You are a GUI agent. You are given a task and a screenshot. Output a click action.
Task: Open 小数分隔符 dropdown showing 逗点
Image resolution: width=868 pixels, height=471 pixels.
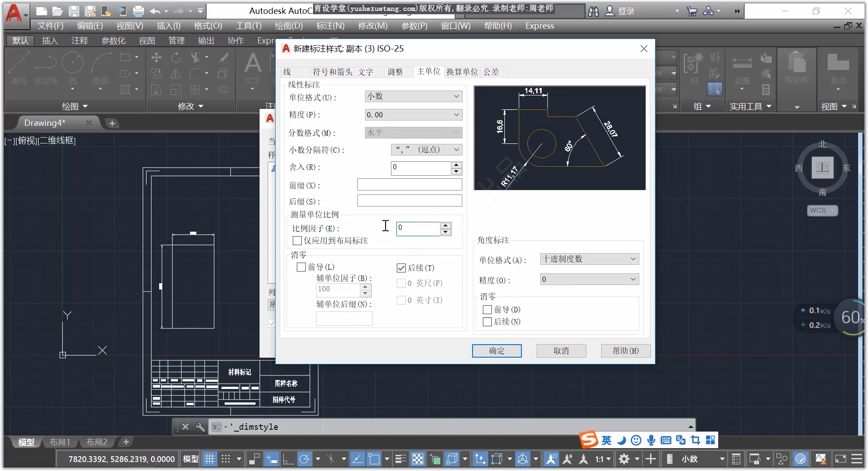(426, 150)
